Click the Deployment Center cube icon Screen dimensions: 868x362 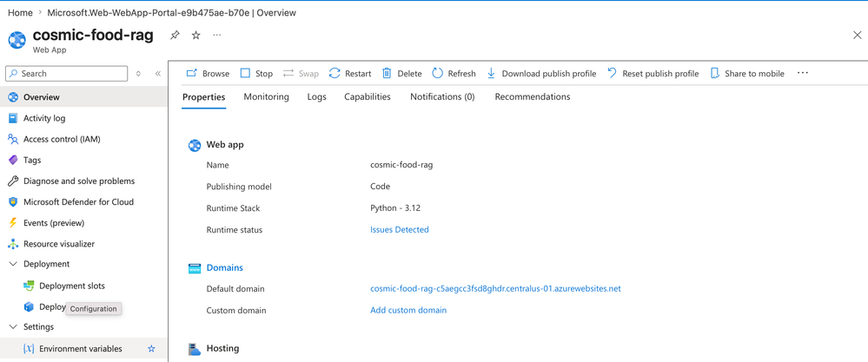pos(29,306)
